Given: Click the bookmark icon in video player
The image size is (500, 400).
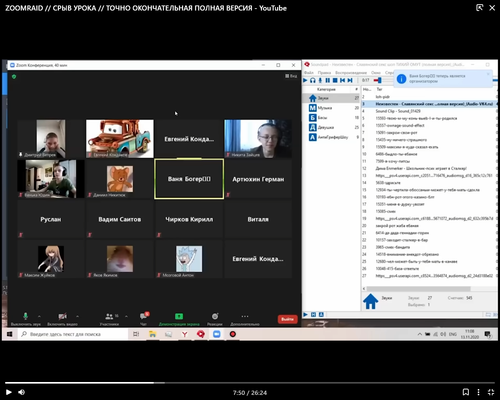Looking at the screenshot, I should [466, 392].
